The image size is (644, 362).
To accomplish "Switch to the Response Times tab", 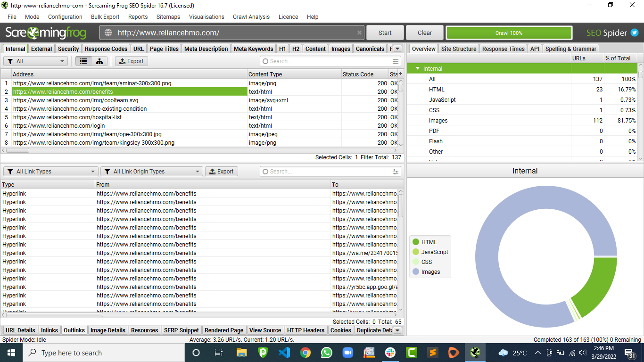I will tap(504, 49).
